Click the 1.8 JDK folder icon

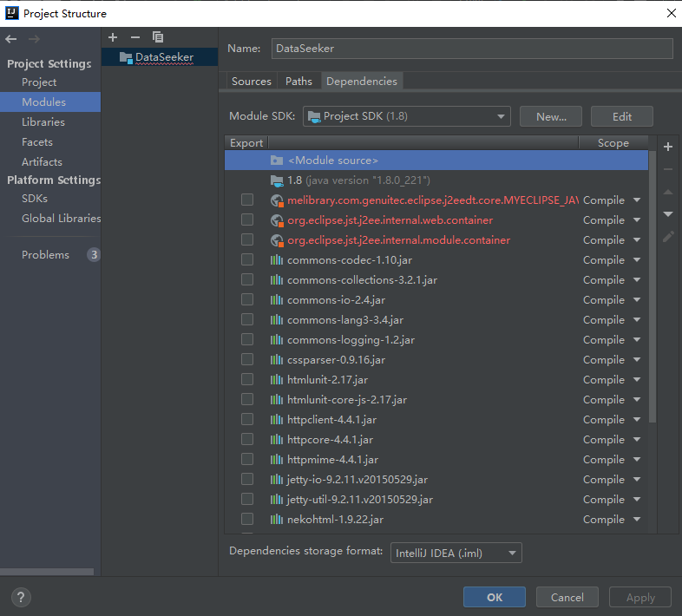click(x=277, y=180)
